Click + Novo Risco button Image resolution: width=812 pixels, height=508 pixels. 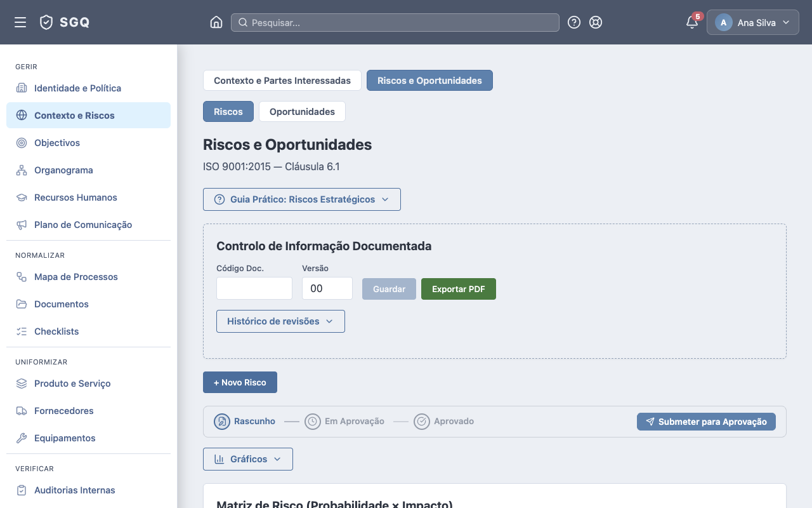[240, 382]
